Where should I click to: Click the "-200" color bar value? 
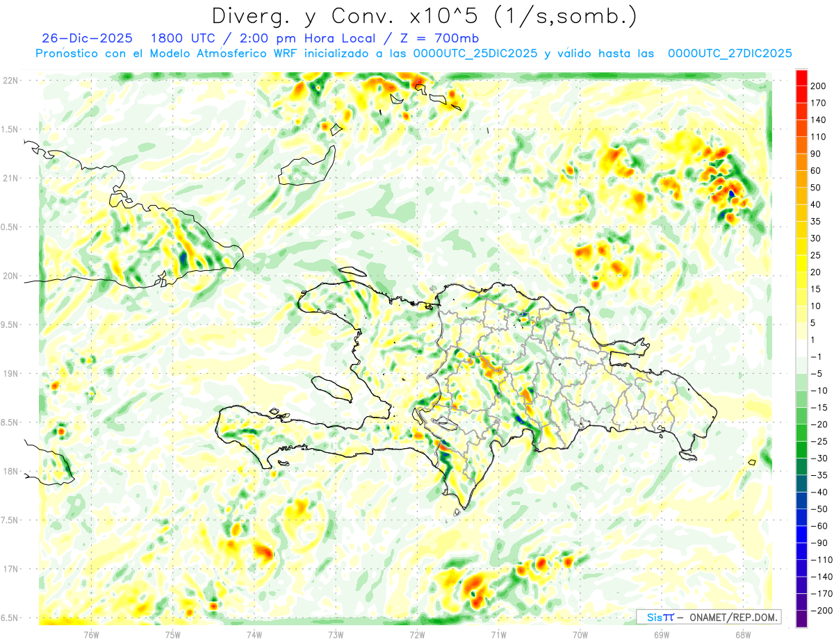pos(822,611)
